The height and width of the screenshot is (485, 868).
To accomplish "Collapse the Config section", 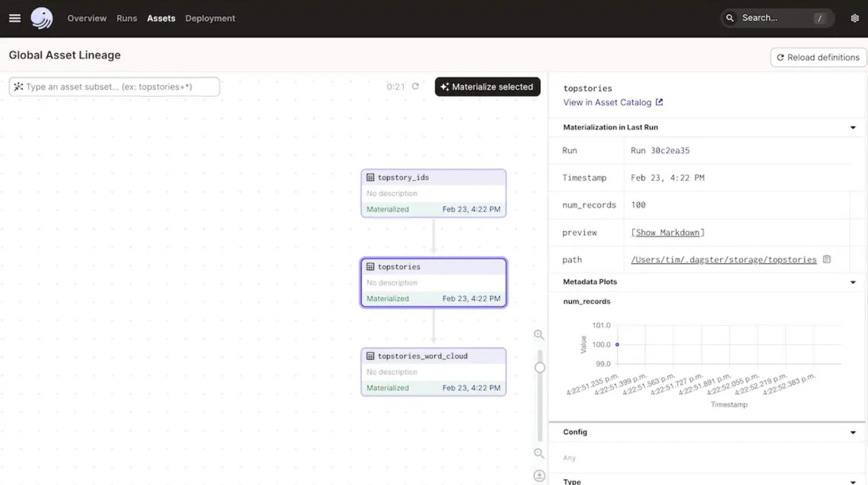I will pyautogui.click(x=853, y=432).
